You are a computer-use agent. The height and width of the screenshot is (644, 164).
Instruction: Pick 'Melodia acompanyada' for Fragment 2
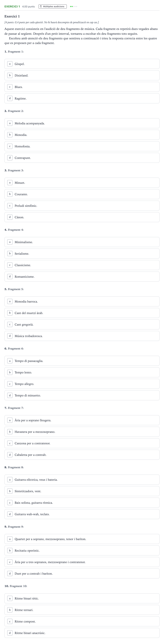pyautogui.click(x=82, y=123)
